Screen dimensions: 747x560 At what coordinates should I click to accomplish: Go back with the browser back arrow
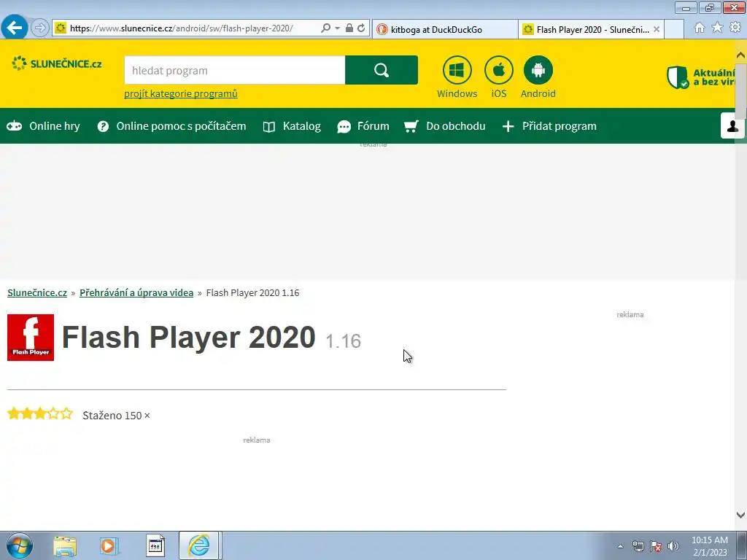click(15, 28)
